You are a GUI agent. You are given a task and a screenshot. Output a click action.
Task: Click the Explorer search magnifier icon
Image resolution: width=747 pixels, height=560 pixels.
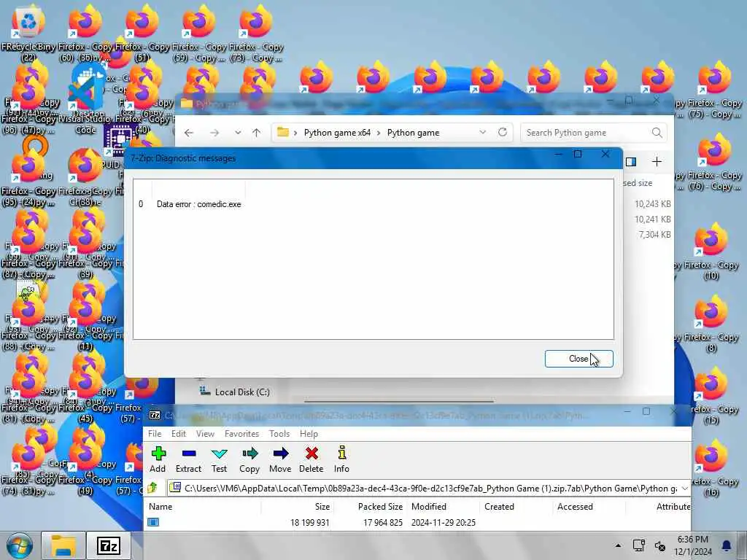pos(657,133)
